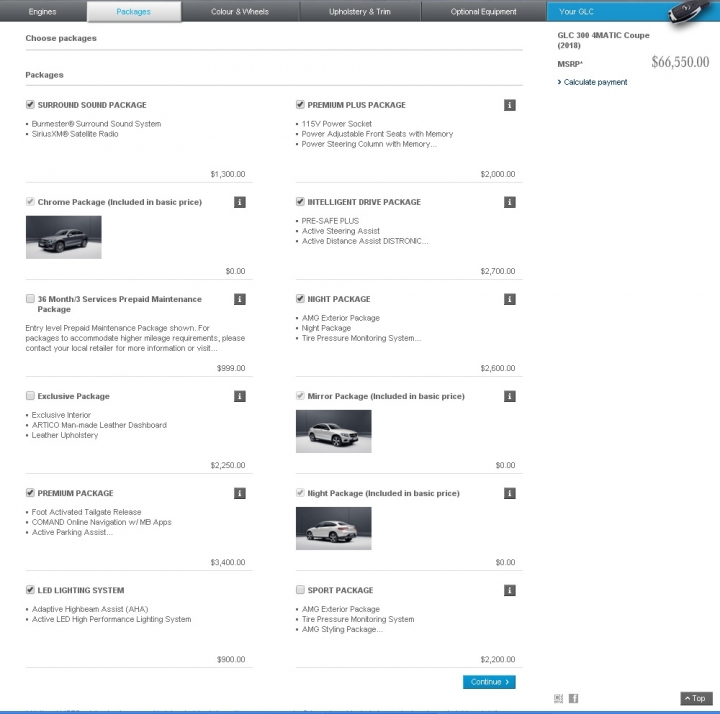This screenshot has height=714, width=720.
Task: Open info icon for Chrome Package
Action: pos(239,202)
